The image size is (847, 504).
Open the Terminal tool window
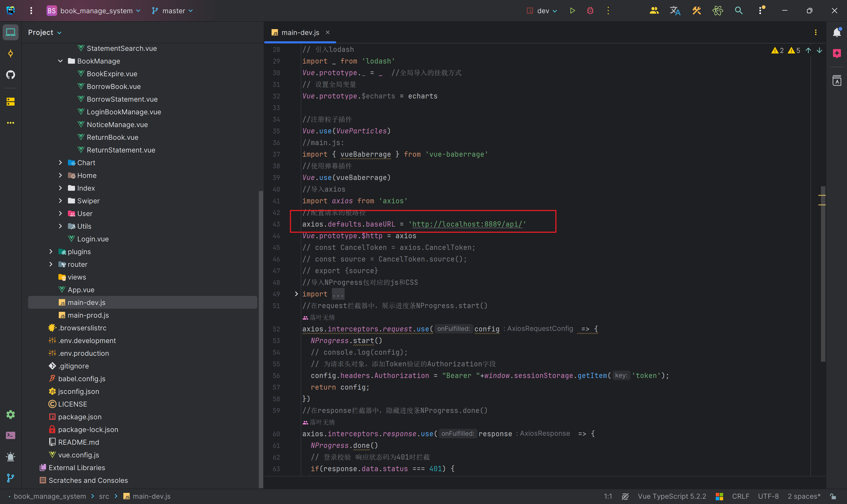pyautogui.click(x=11, y=435)
